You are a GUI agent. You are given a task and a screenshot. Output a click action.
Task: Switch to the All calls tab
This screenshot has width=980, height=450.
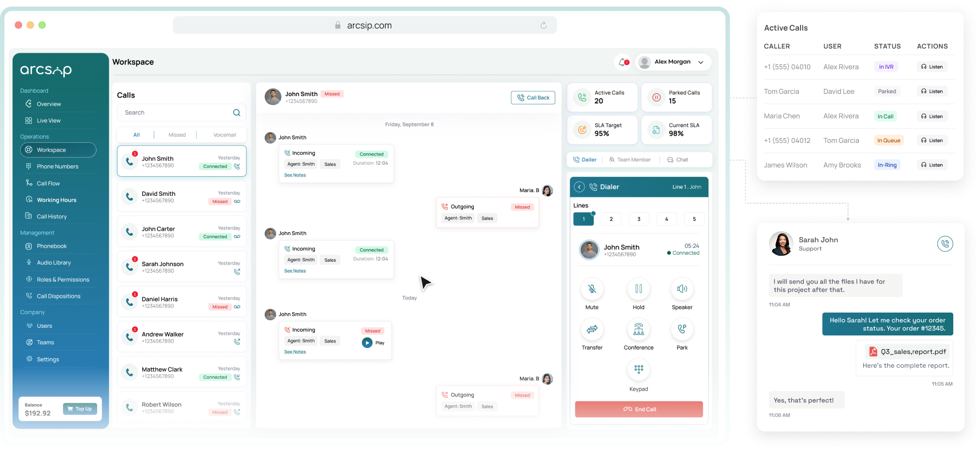click(136, 135)
